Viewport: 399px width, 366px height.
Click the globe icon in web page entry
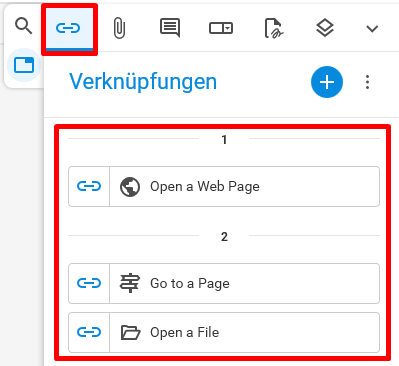click(130, 187)
